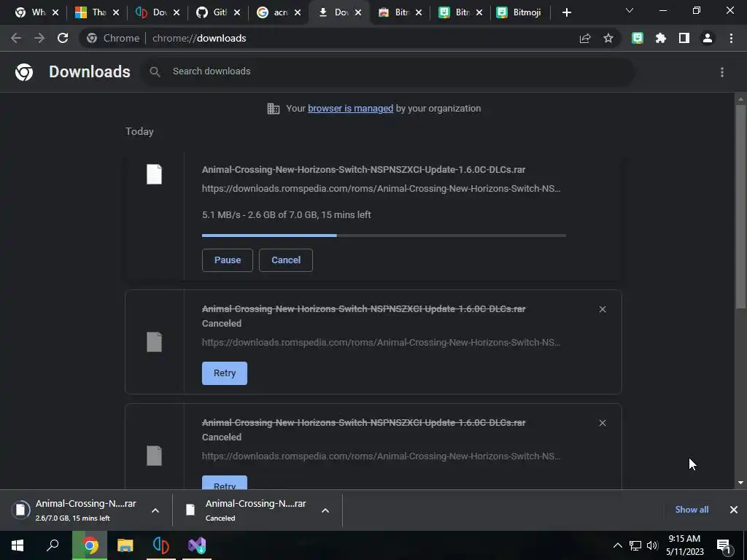Screen dimensions: 747x560
Task: Remove first canceled download from list
Action: point(602,309)
